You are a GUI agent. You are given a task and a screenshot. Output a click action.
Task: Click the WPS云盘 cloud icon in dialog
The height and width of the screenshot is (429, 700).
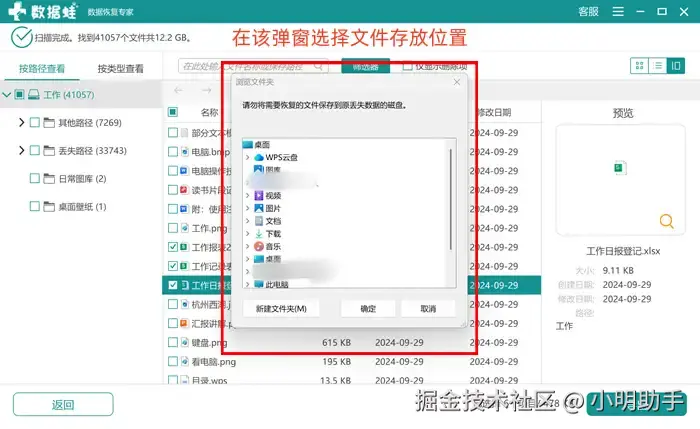(259, 157)
